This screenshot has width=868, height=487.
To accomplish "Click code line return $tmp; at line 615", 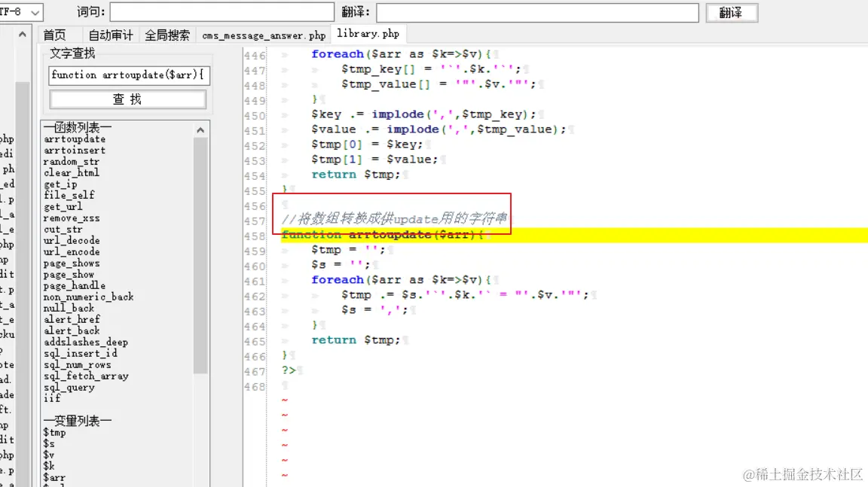I will pos(356,340).
